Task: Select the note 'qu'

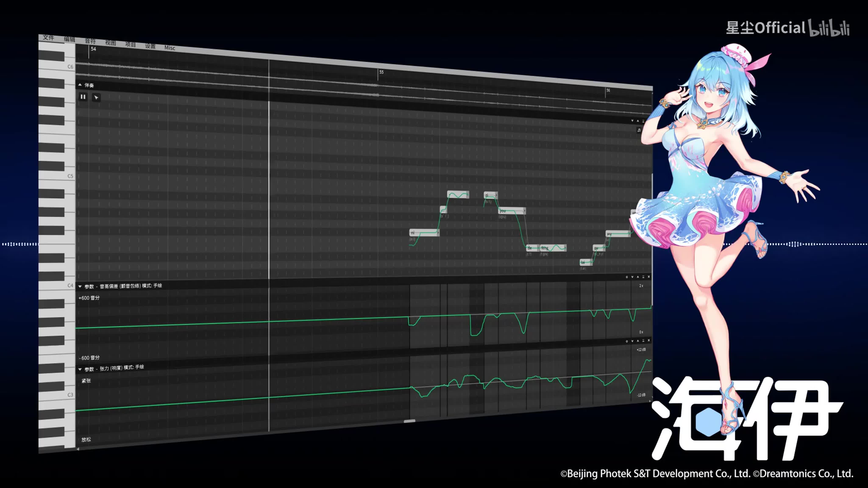Action: pos(599,248)
